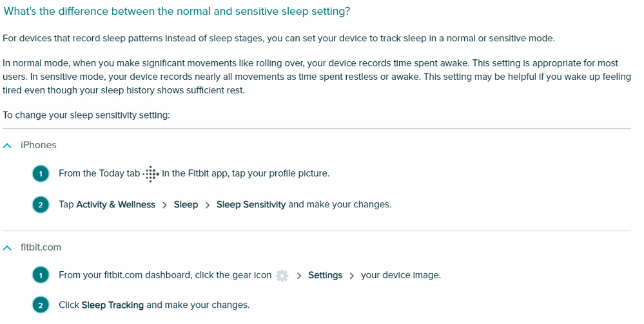Viewport: 644px width, 324px height.
Task: Click step 2 circle under fitbit.com
Action: [41, 305]
